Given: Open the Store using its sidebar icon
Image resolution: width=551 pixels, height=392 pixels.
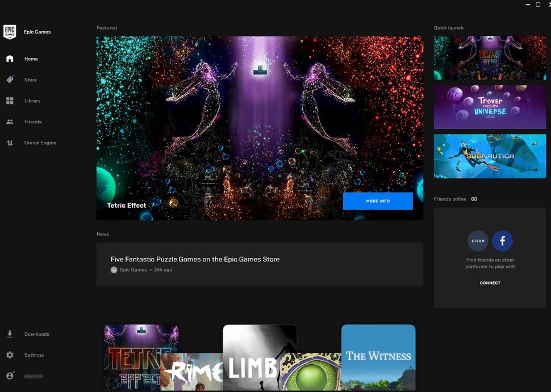Looking at the screenshot, I should [10, 80].
